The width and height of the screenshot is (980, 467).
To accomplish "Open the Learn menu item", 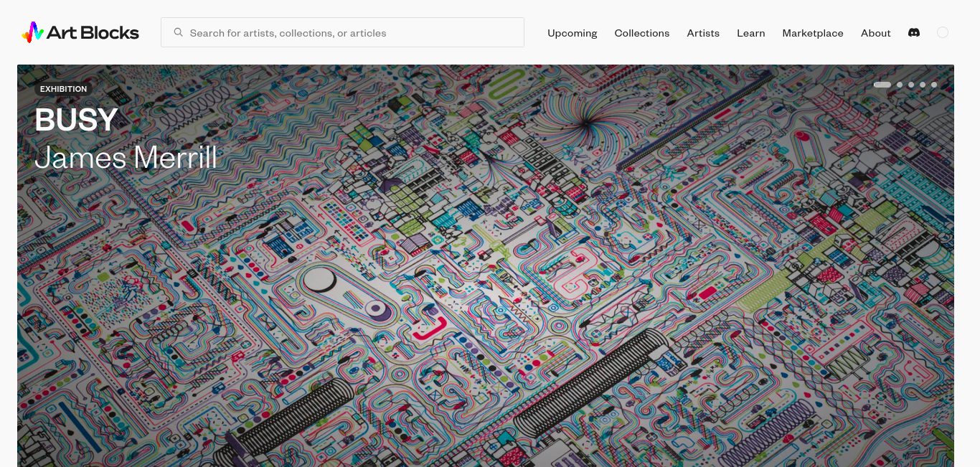I will (751, 33).
